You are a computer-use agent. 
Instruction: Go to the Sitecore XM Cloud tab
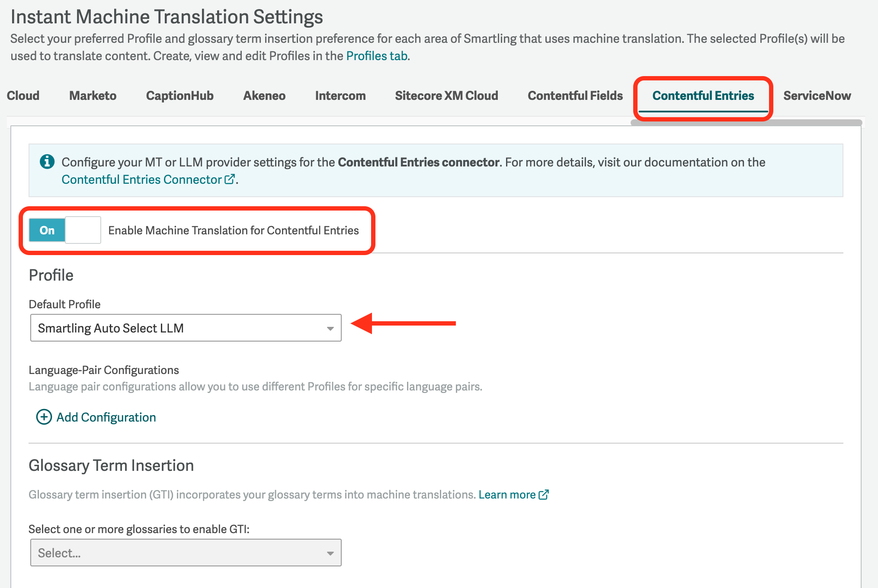coord(446,96)
